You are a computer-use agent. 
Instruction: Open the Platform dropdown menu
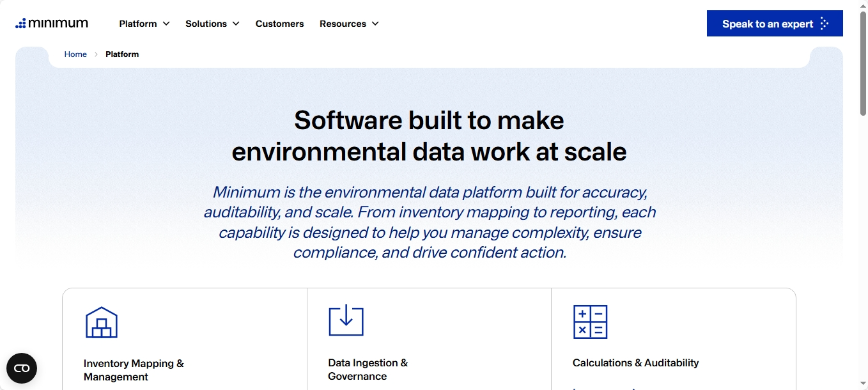144,24
